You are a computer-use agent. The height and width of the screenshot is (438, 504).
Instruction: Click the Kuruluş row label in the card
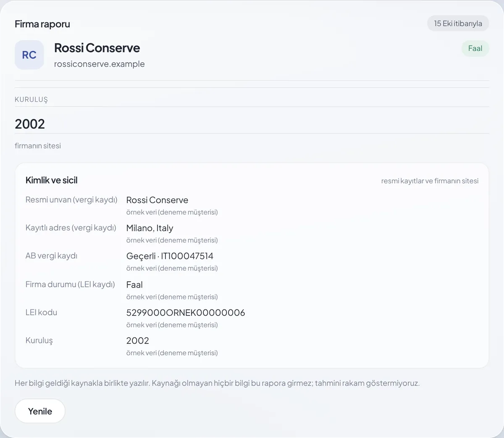pyautogui.click(x=39, y=340)
